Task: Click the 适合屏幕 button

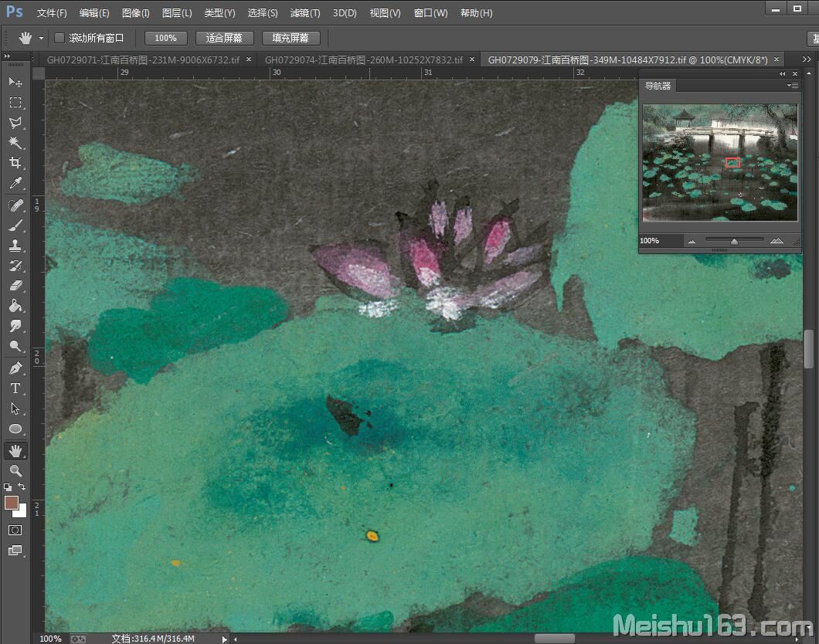Action: pos(224,38)
